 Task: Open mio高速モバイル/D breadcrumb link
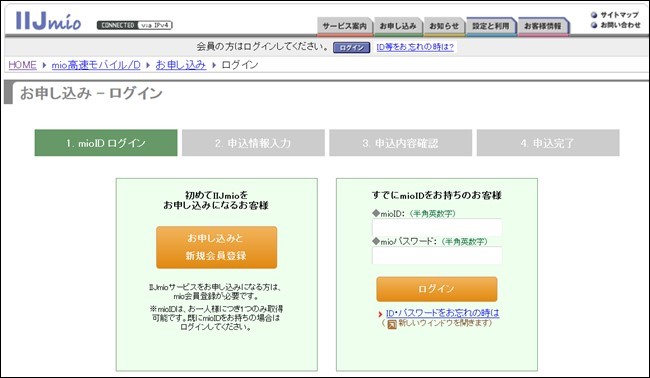pyautogui.click(x=96, y=65)
